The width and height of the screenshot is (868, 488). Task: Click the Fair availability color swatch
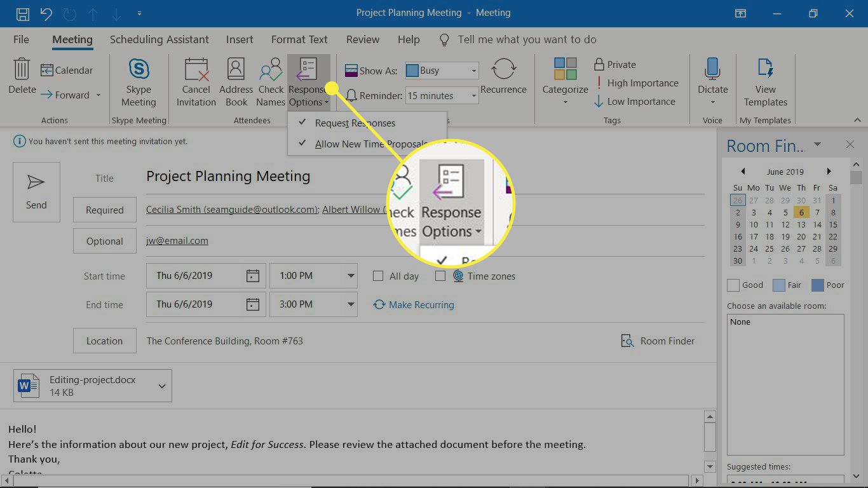(x=778, y=285)
